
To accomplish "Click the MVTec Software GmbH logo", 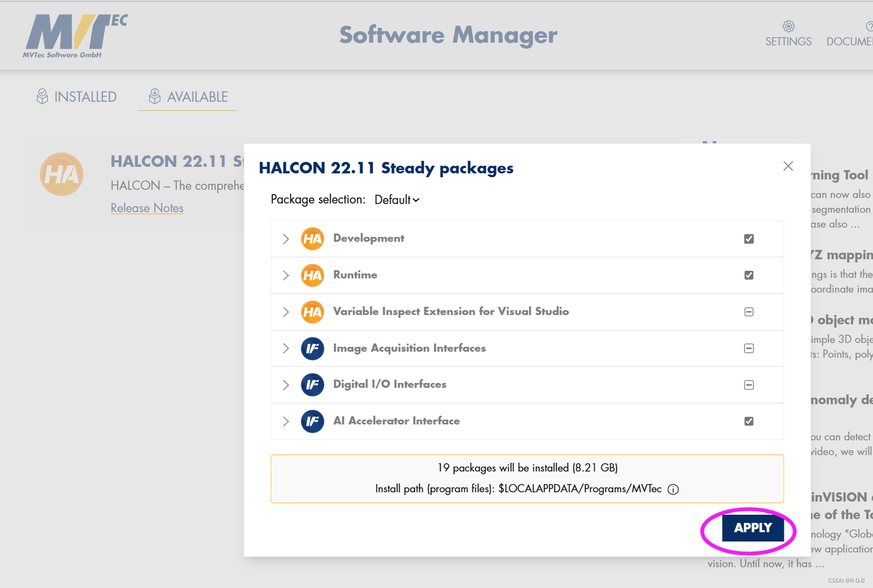I will pos(75,36).
